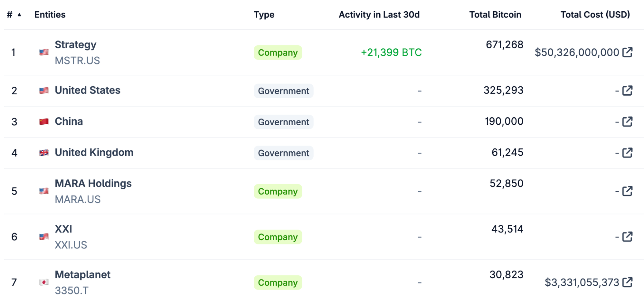This screenshot has width=644, height=305.
Task: Open Metaplanet external link icon
Action: tap(627, 282)
